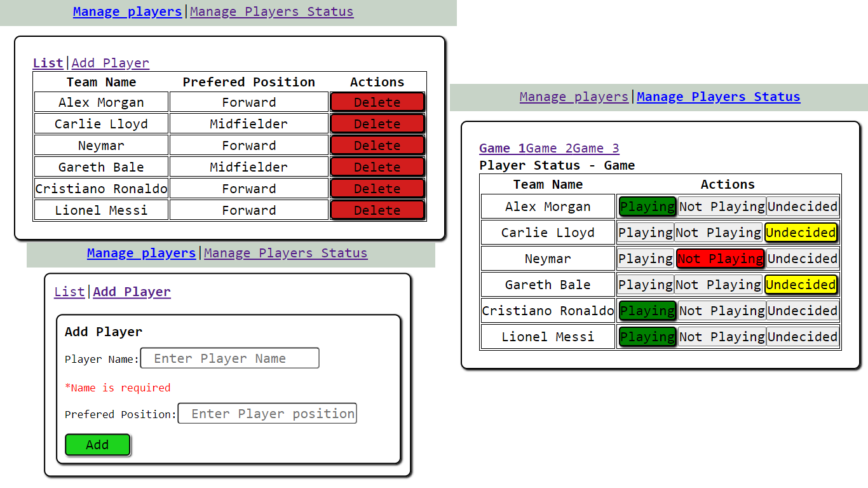The width and height of the screenshot is (868, 488).
Task: Open Game 2
Action: (549, 148)
